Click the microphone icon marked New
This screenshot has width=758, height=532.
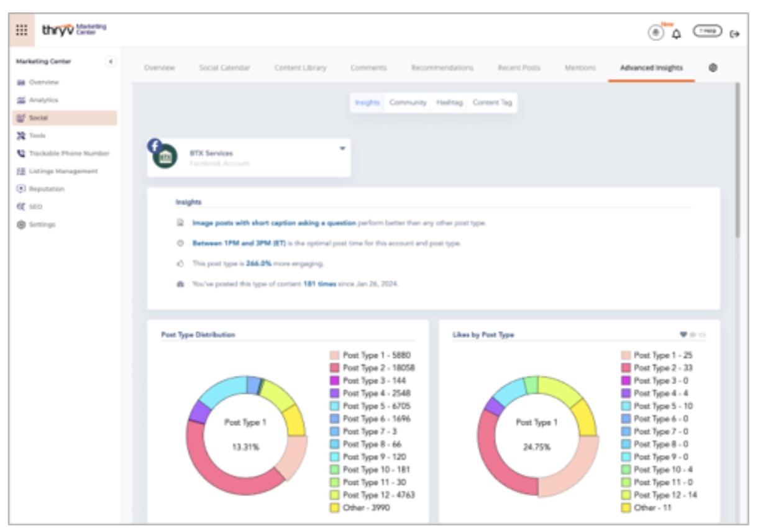tap(656, 33)
